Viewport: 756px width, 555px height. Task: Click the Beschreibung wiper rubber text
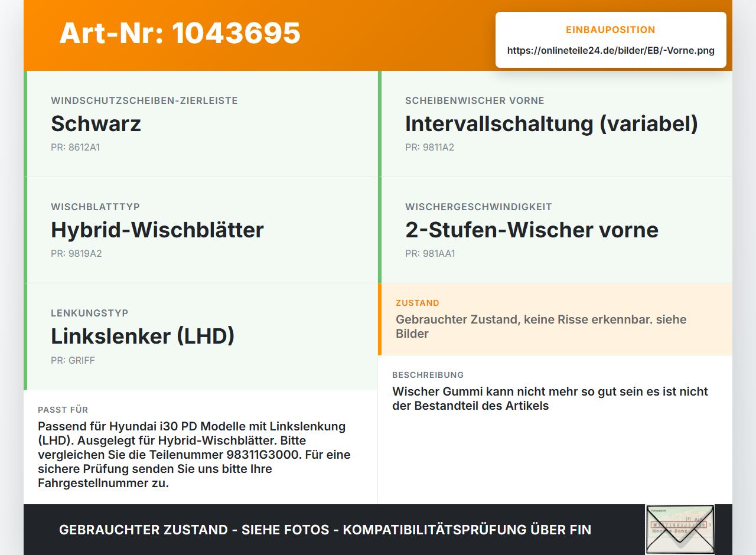click(550, 399)
